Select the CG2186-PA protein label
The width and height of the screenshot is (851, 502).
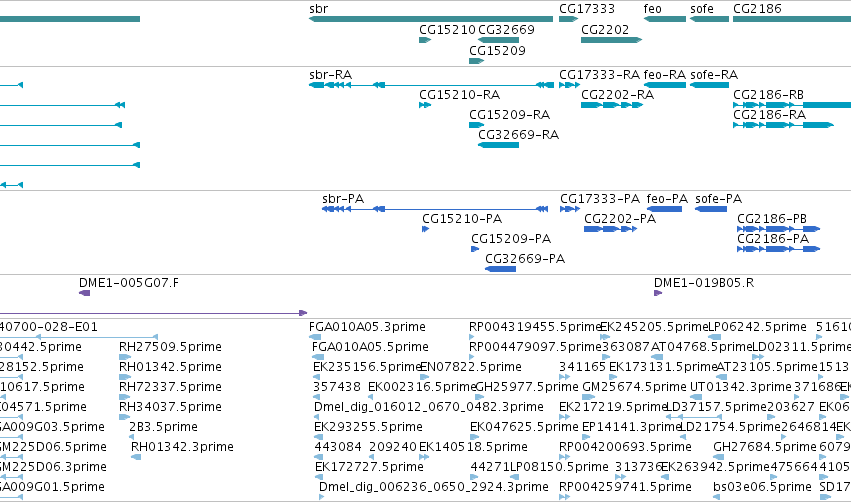click(x=773, y=239)
